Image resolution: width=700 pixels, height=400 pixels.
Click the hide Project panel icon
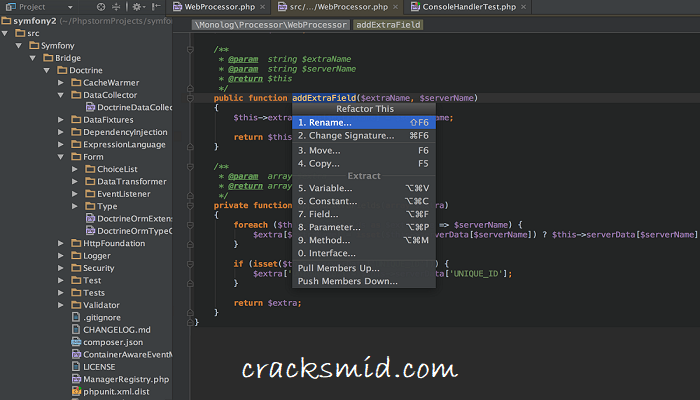click(x=156, y=7)
